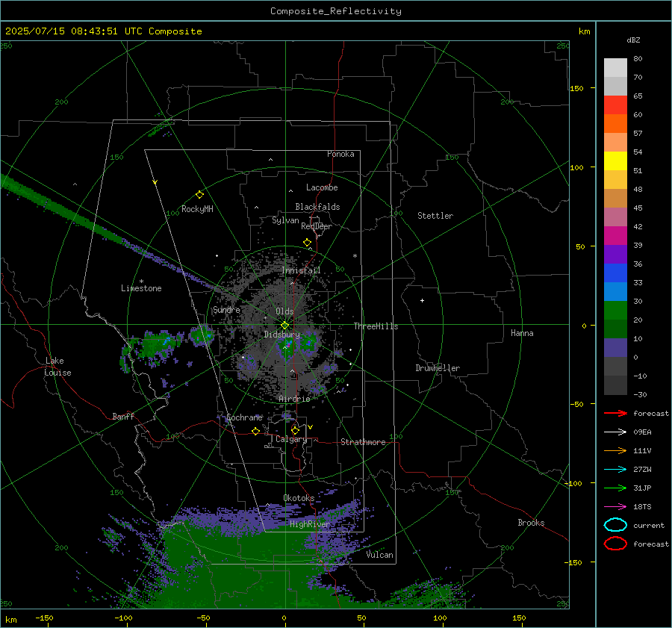Click the cyan current ellipse icon

click(x=615, y=525)
